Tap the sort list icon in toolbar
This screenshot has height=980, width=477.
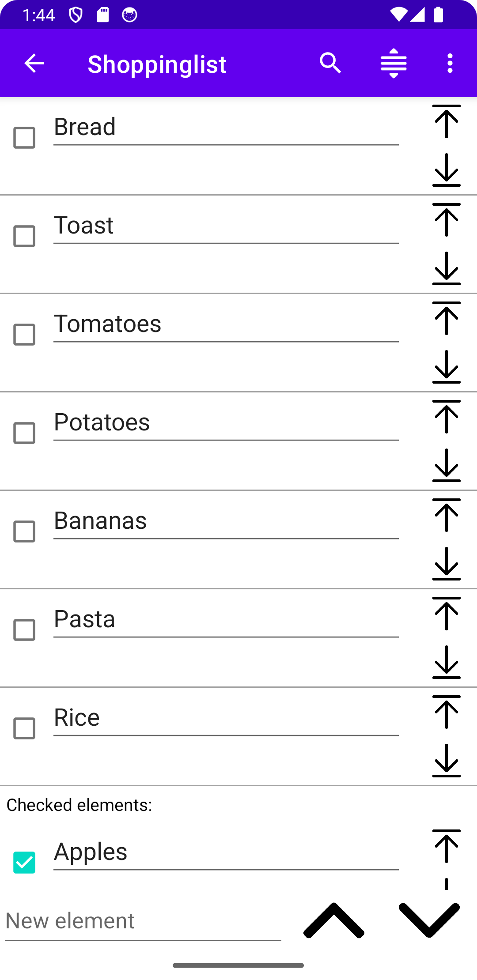click(x=394, y=64)
